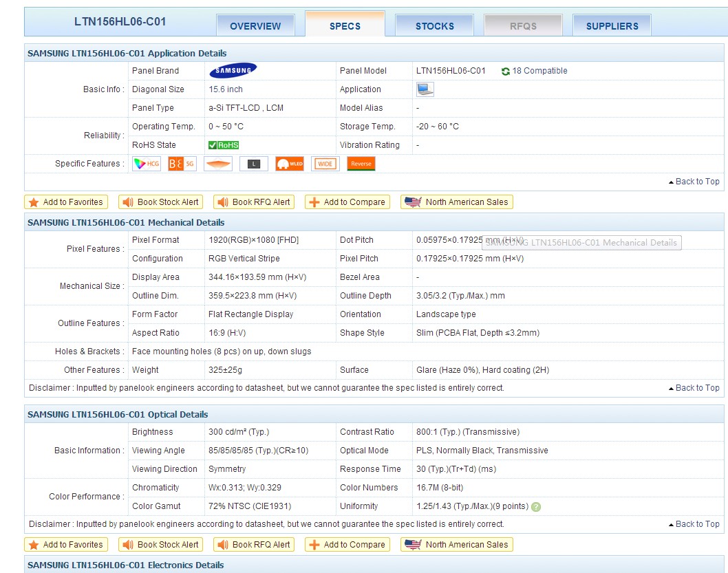This screenshot has height=573, width=728.
Task: Go to the SUPPLIERS tab
Action: click(x=612, y=26)
